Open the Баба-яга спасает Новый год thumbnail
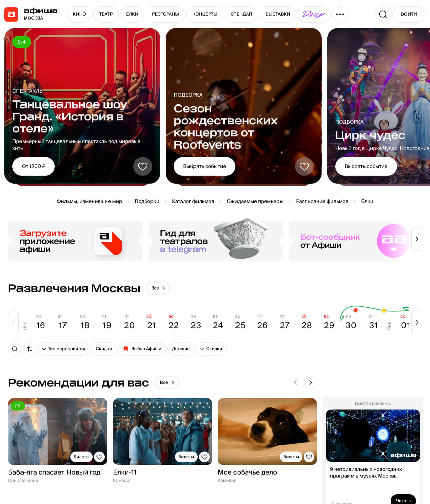Screen dimensions: 430x504 tap(58, 431)
